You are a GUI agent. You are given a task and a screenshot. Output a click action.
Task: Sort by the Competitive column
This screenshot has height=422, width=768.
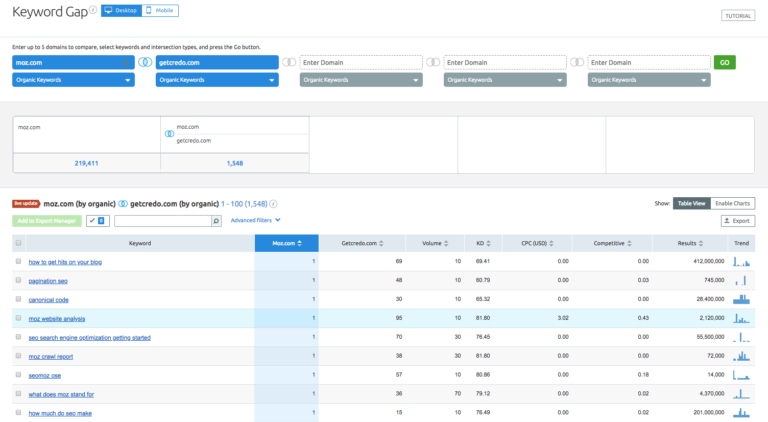[x=612, y=243]
